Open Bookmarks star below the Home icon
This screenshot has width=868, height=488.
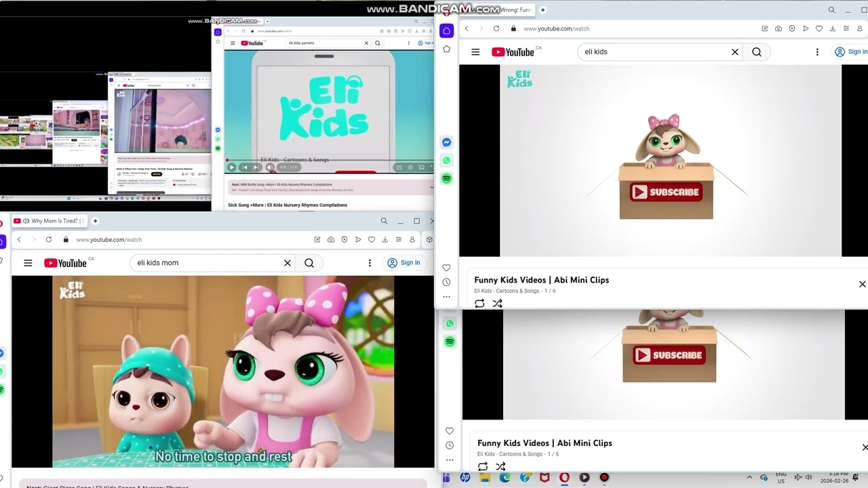[446, 49]
